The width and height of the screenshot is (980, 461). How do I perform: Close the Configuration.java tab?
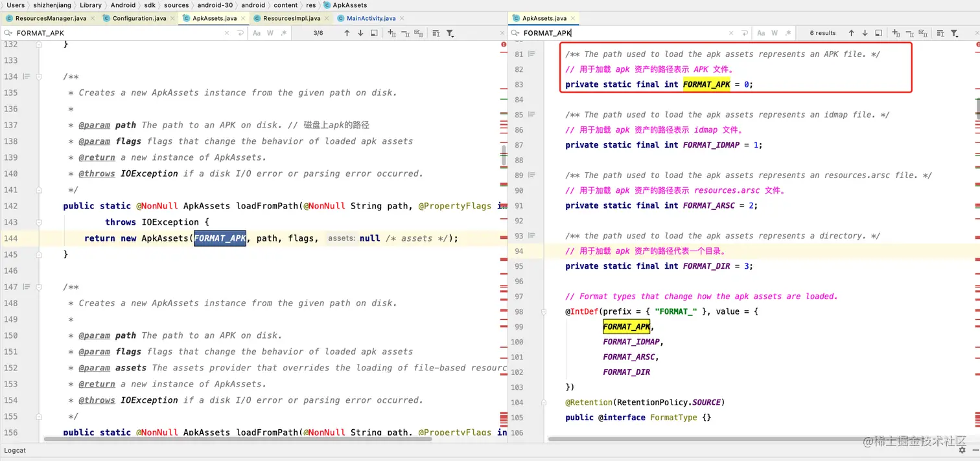pyautogui.click(x=172, y=18)
